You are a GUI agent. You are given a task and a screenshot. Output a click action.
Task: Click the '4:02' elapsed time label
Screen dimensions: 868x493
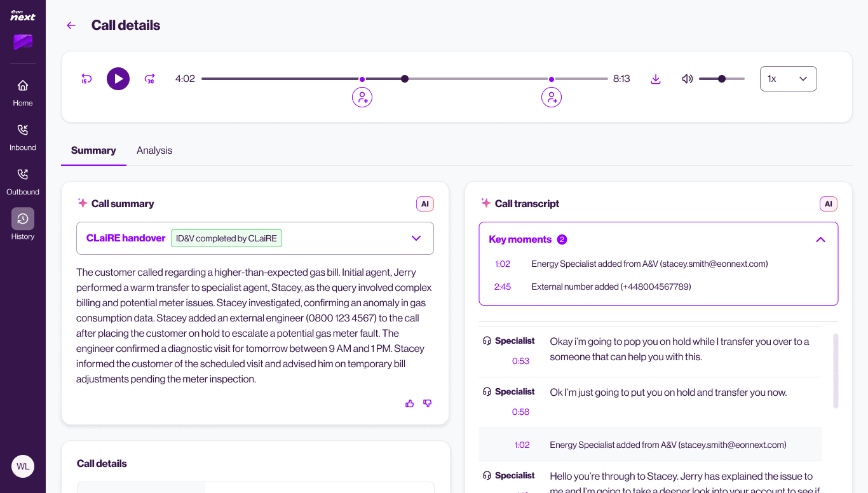(x=185, y=79)
